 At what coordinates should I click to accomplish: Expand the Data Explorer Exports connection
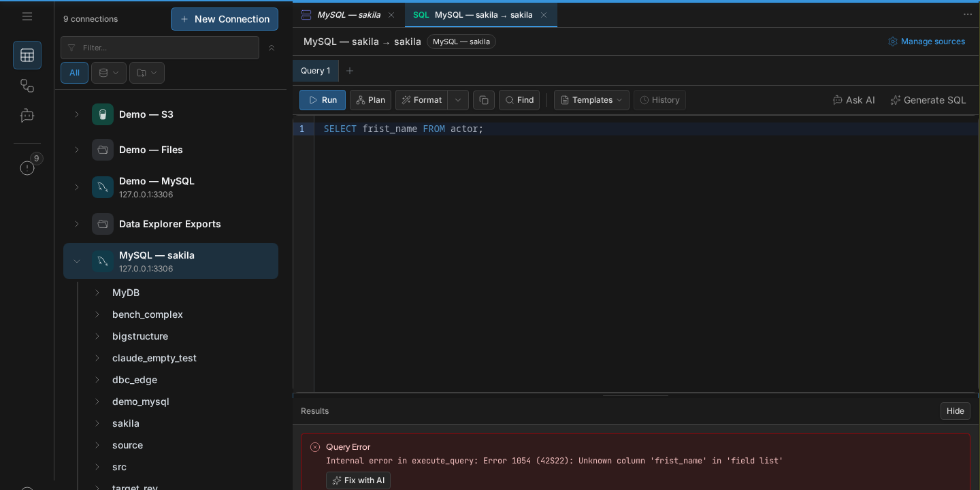point(77,224)
